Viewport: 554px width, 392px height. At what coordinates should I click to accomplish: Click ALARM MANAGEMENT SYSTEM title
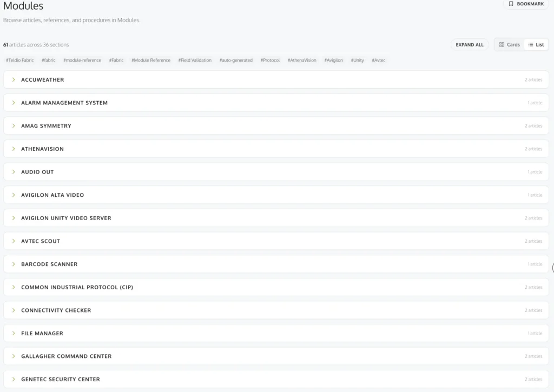[x=64, y=103]
